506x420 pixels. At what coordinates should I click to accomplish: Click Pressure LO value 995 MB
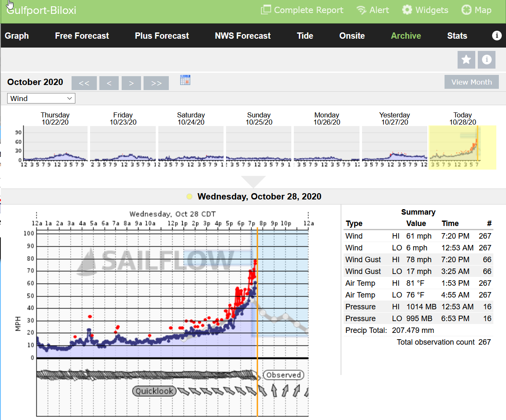[x=419, y=319]
